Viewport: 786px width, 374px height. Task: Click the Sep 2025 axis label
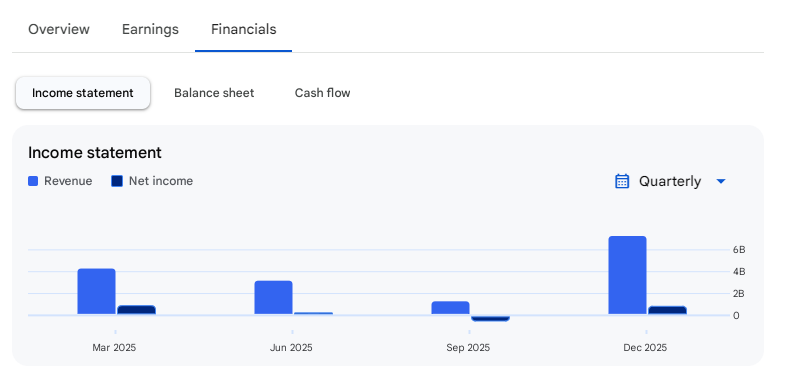point(468,347)
